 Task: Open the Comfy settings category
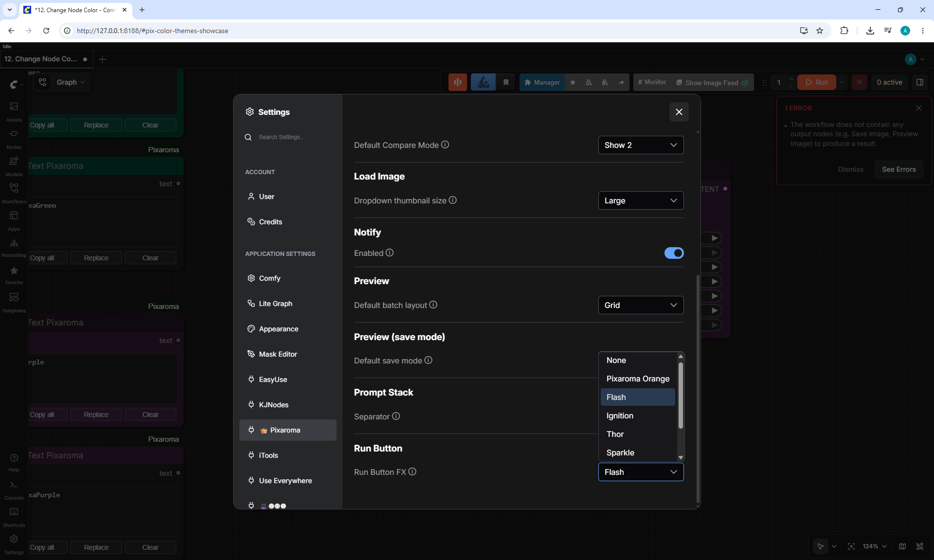(287, 278)
